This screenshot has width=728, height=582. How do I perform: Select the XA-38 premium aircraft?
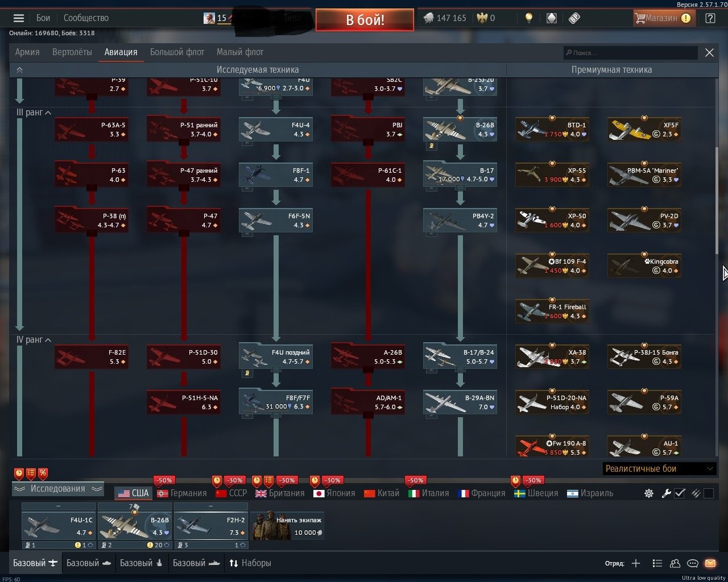552,357
